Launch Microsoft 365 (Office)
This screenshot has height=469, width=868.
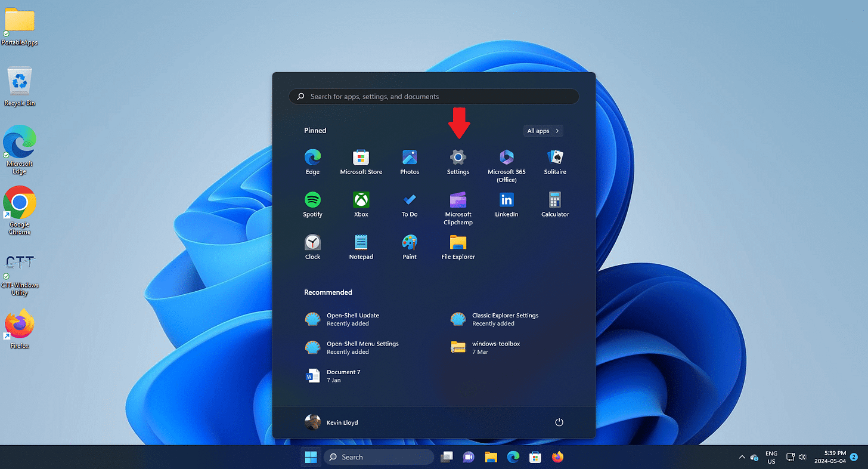(507, 166)
